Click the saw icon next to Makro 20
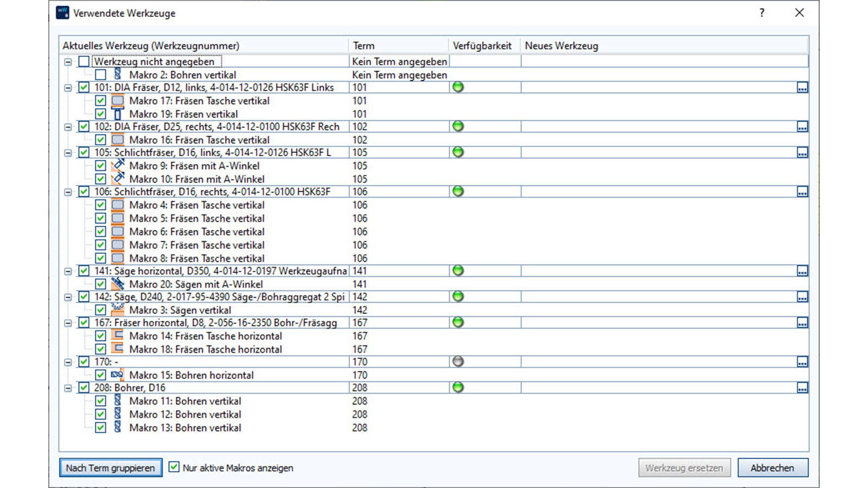Image resolution: width=868 pixels, height=488 pixels. 118,284
